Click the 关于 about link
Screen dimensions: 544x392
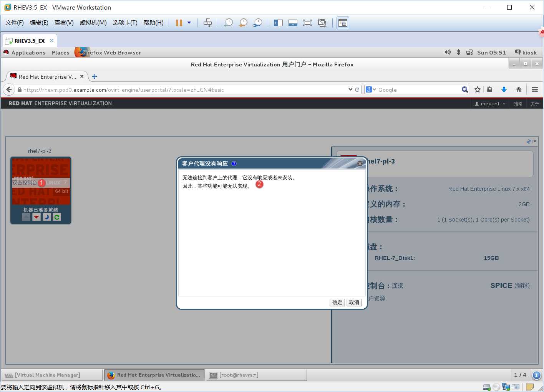point(535,104)
